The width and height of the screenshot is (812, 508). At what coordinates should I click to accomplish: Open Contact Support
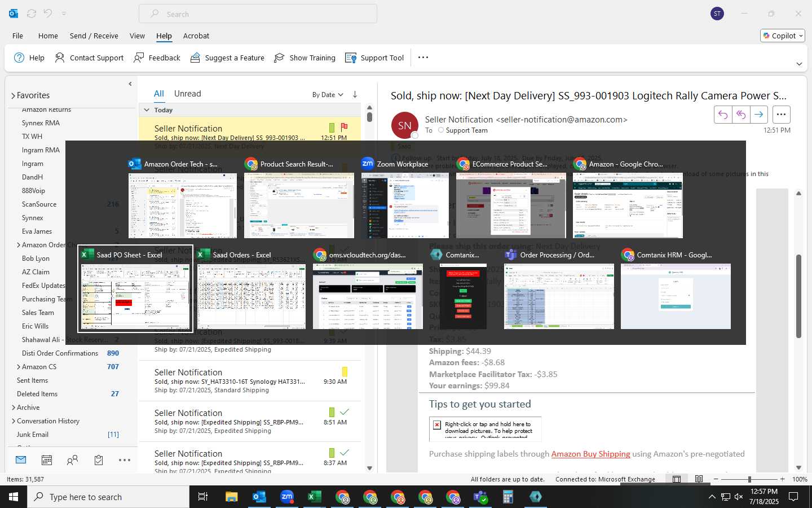pyautogui.click(x=89, y=58)
